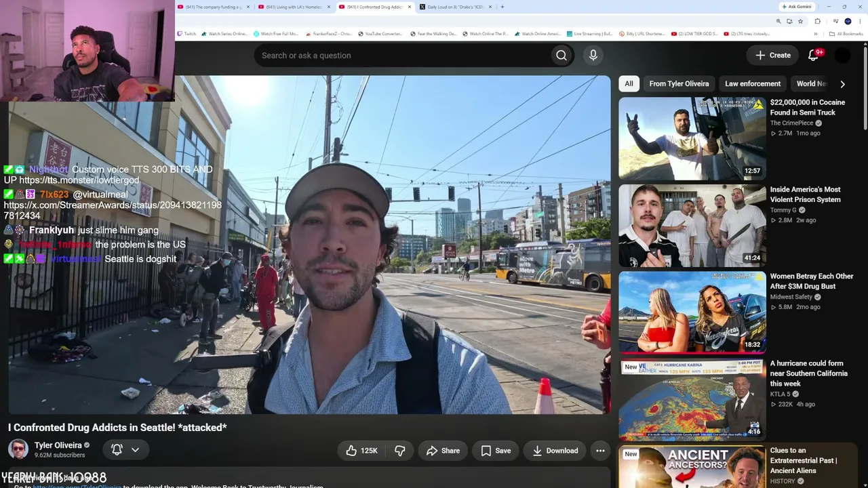Screen dimensions: 868x488
Task: Share the video
Action: pyautogui.click(x=443, y=451)
